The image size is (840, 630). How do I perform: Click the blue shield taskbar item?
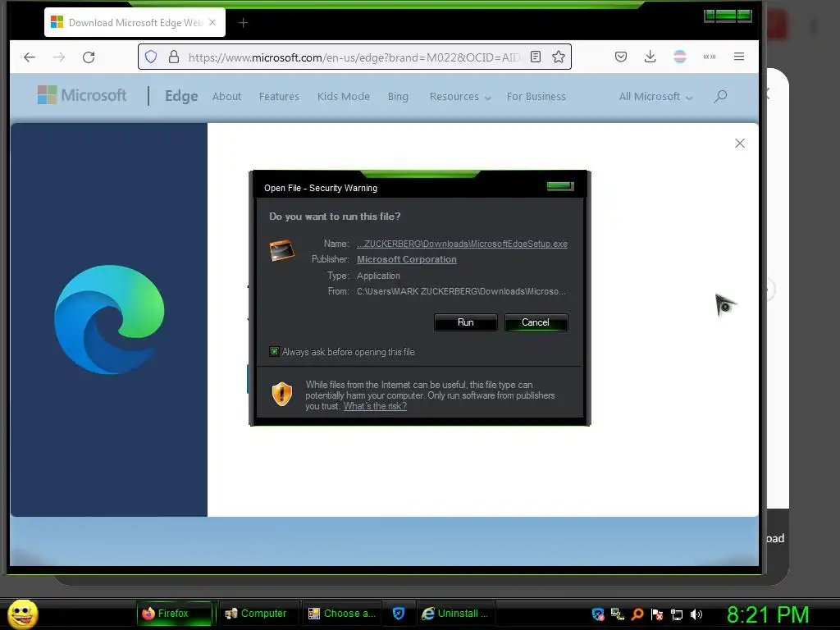(398, 614)
